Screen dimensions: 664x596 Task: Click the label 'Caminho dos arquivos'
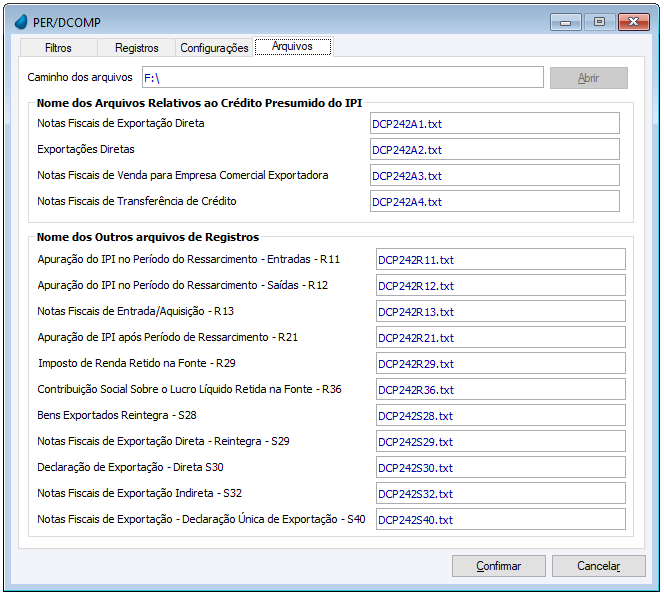tap(80, 77)
